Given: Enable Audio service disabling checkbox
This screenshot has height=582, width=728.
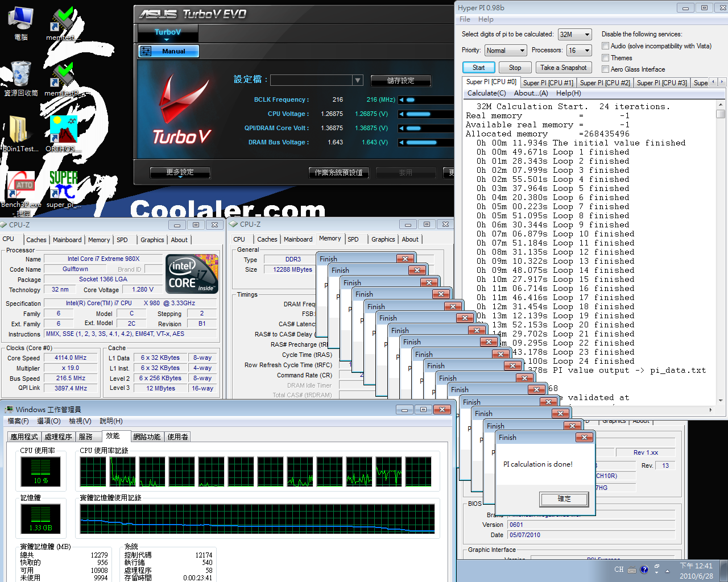Looking at the screenshot, I should [605, 46].
